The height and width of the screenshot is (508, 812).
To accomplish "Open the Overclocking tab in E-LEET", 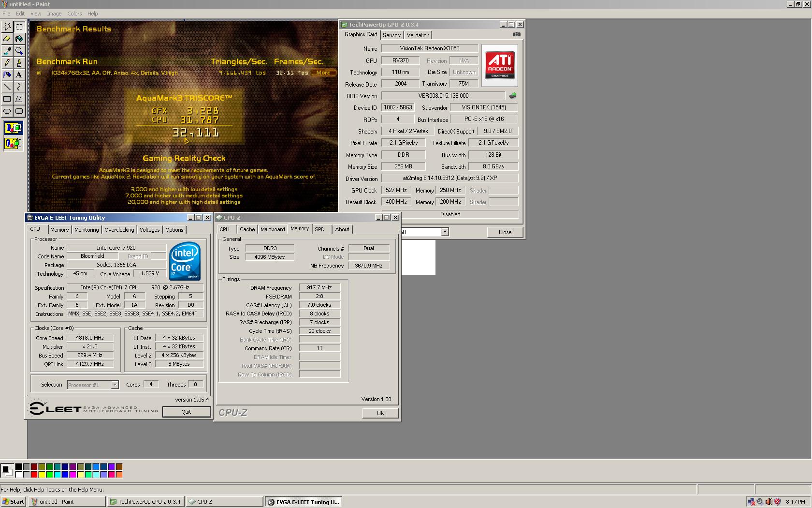I will pos(119,230).
